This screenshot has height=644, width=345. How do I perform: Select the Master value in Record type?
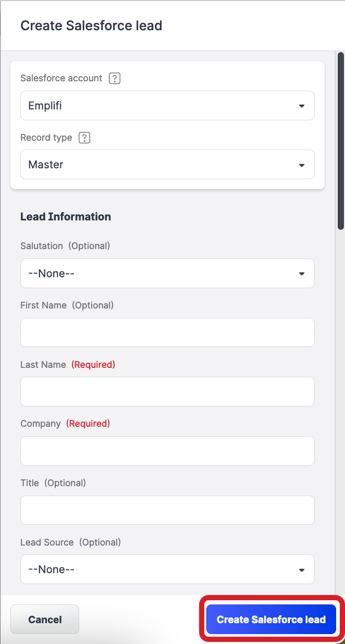coord(45,165)
